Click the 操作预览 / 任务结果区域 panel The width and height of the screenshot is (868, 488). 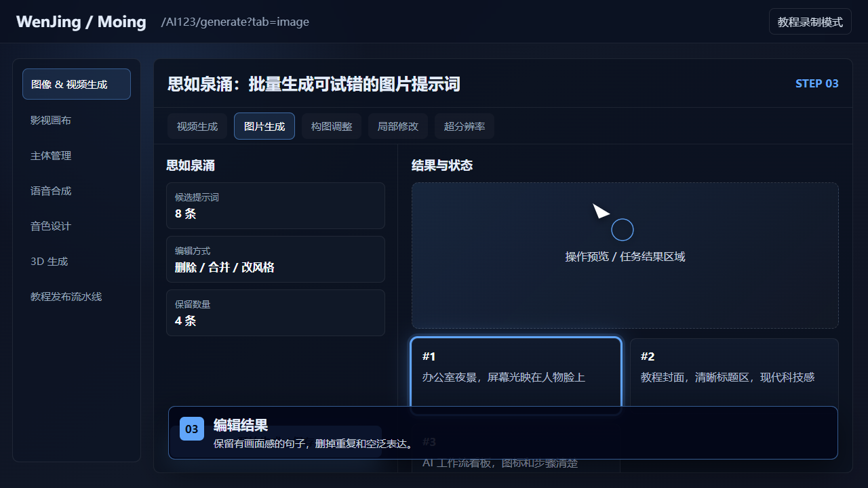625,256
